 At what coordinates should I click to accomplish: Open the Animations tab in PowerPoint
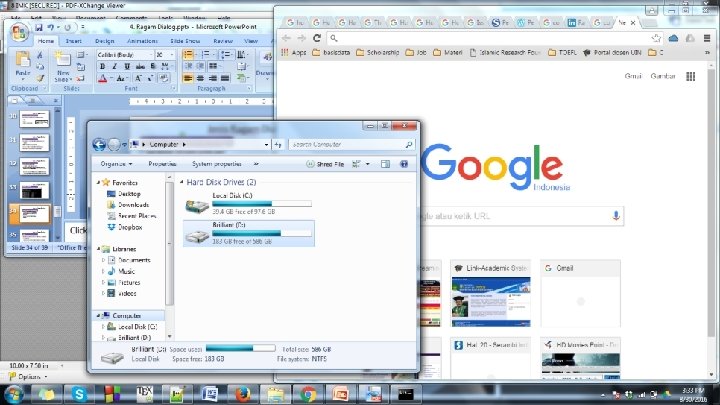point(142,41)
